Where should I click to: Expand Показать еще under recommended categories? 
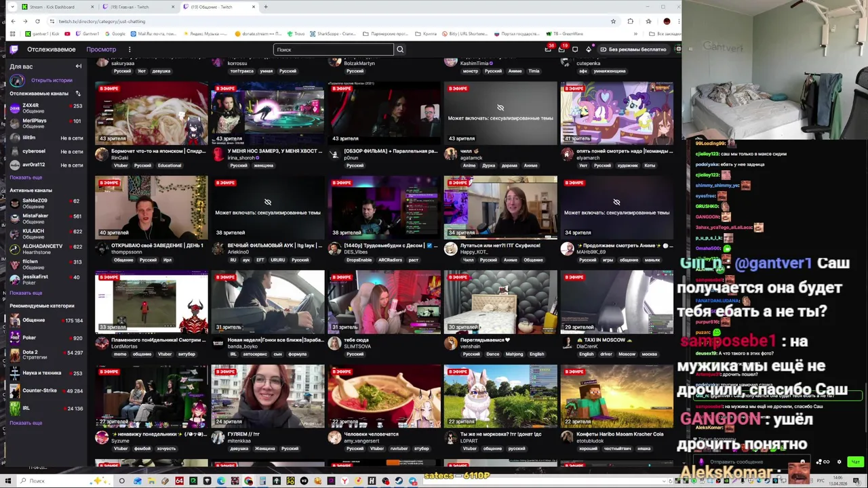tap(26, 423)
